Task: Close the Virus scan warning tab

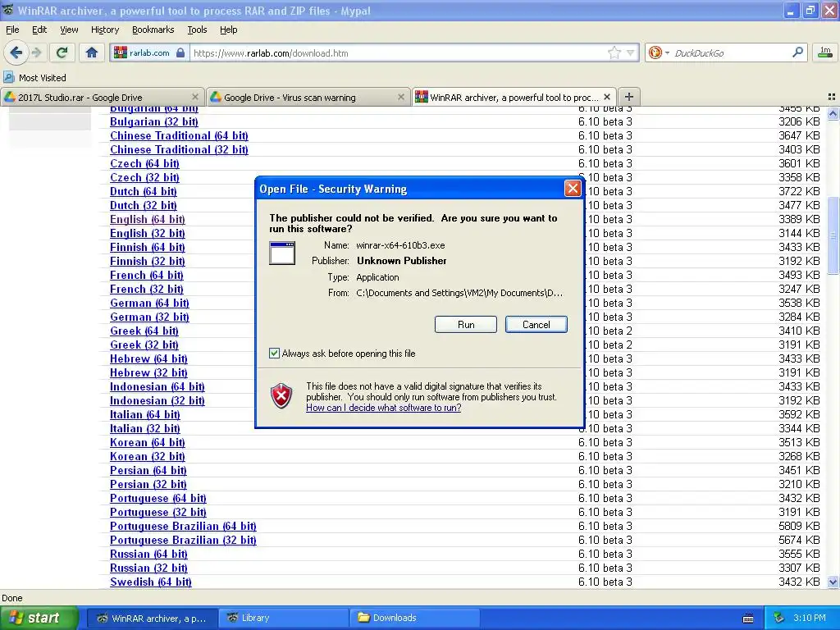Action: (400, 97)
